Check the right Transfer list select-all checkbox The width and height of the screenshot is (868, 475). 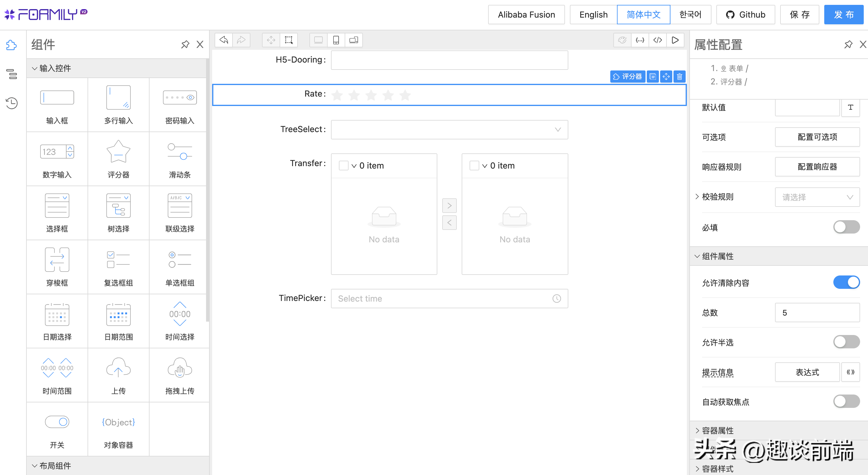[474, 166]
